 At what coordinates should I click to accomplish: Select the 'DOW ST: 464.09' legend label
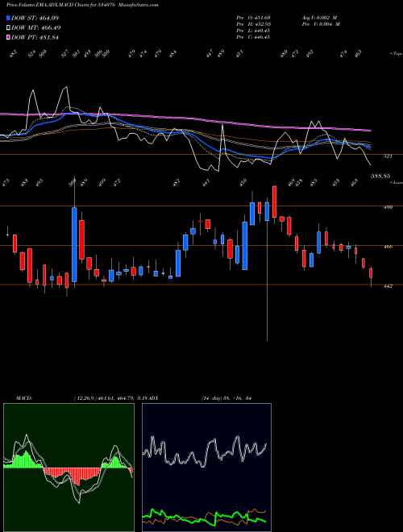(x=35, y=18)
